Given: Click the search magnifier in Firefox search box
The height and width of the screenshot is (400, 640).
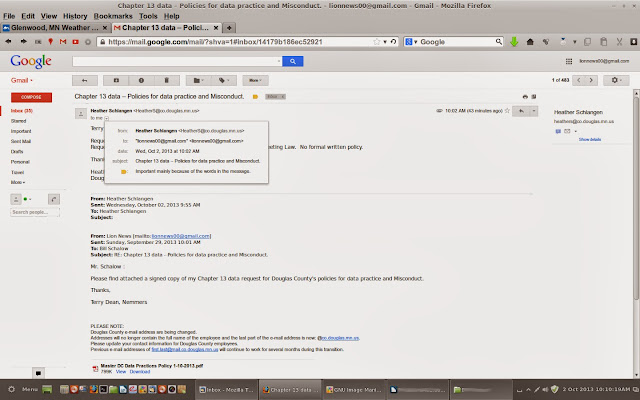Looking at the screenshot, I should pos(499,42).
